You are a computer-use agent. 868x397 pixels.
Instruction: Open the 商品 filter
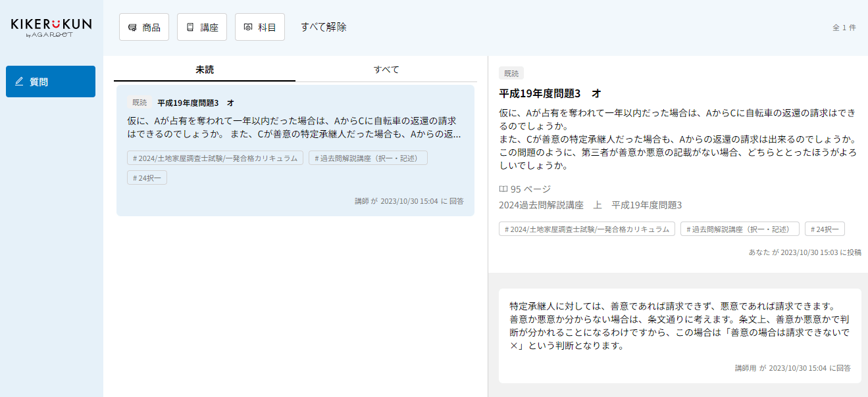pos(144,27)
